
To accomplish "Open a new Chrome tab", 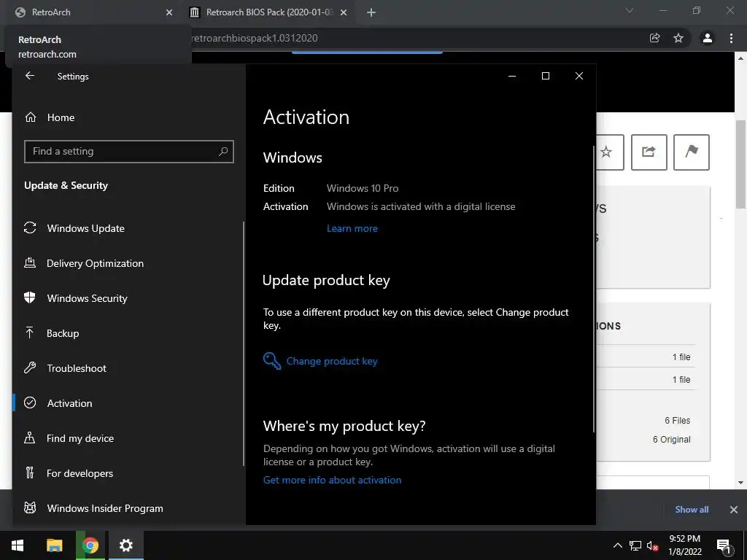I will click(371, 12).
